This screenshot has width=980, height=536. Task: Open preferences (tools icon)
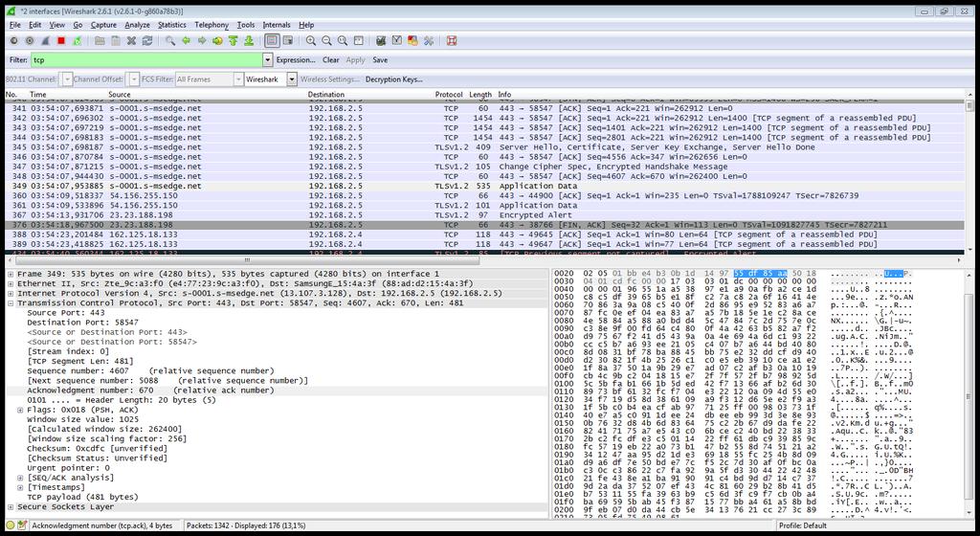tap(429, 40)
